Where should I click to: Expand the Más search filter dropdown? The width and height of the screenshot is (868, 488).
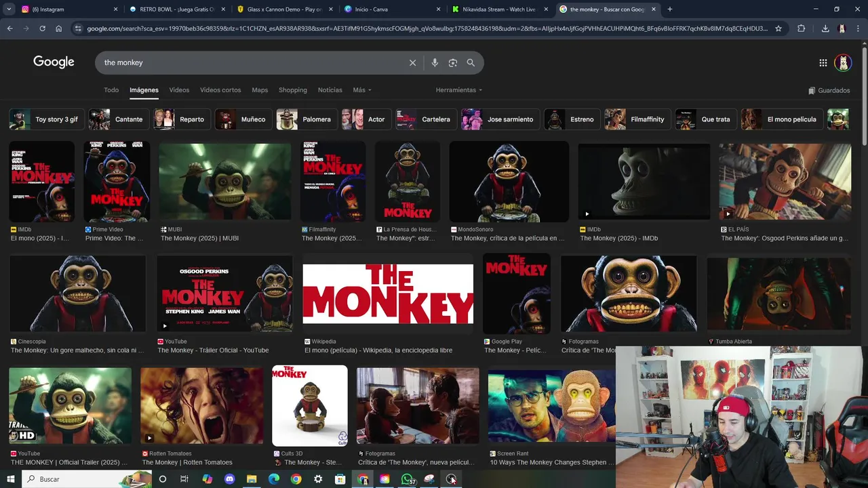362,90
